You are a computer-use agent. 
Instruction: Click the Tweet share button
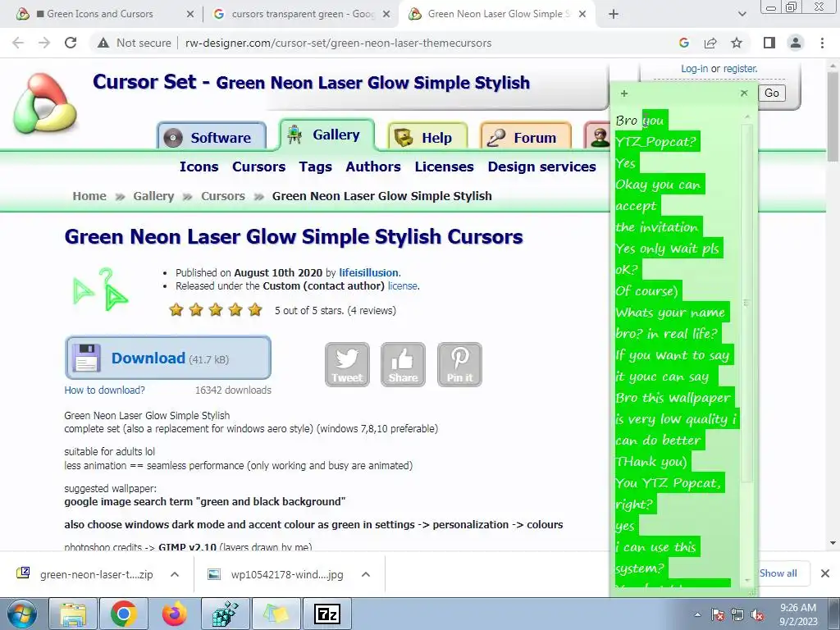point(347,364)
